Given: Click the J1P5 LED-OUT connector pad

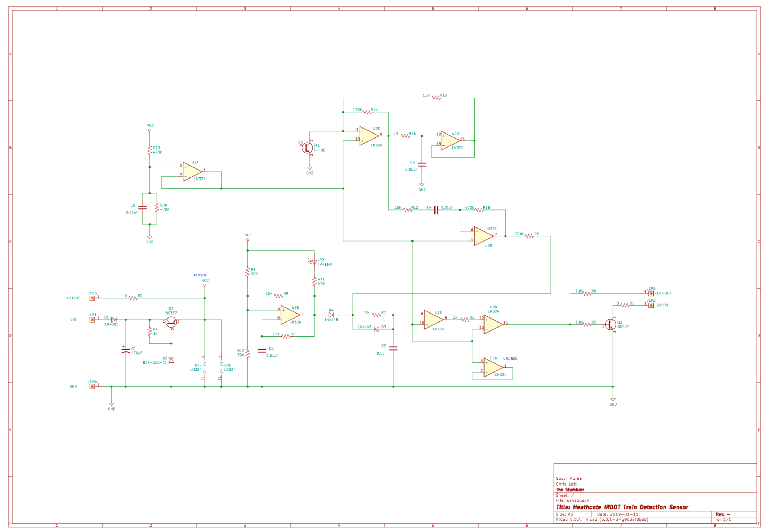Looking at the screenshot, I should 651,293.
